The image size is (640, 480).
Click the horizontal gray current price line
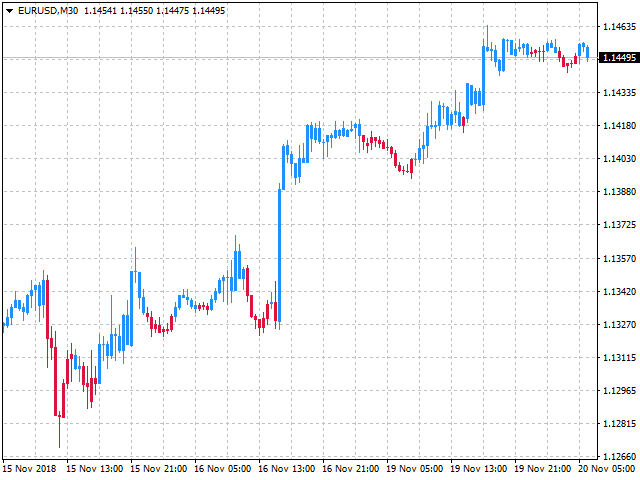tap(300, 58)
